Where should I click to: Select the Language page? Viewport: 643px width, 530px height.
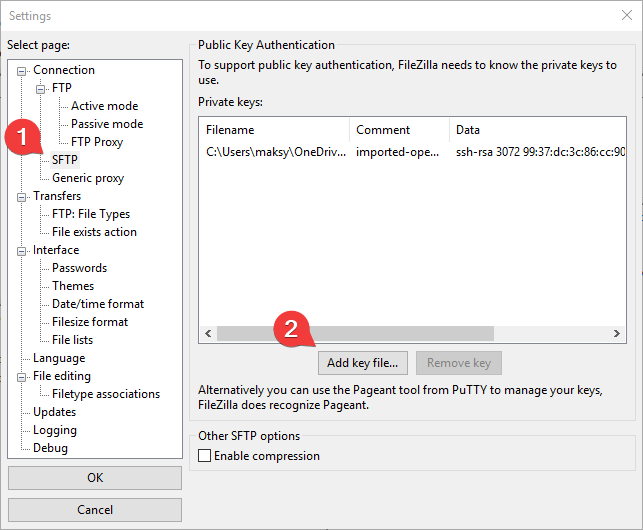(x=59, y=358)
